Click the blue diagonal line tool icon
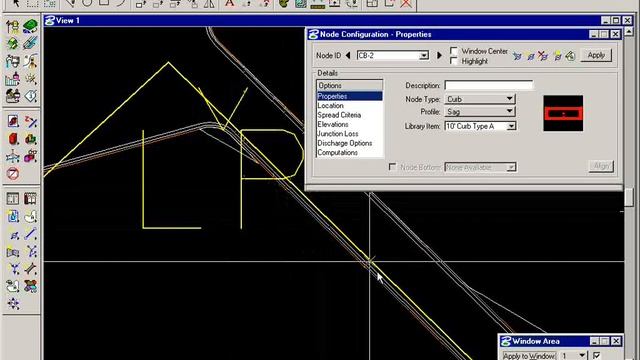640x360 pixels. point(30,234)
